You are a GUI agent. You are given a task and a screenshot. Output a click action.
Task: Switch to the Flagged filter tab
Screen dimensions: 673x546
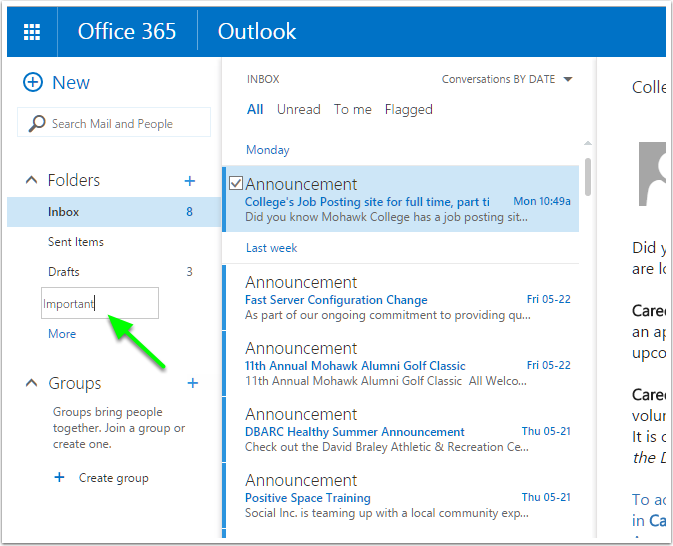408,110
